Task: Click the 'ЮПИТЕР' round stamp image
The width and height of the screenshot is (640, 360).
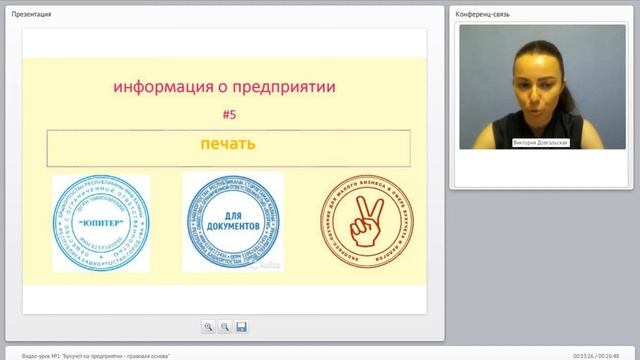Action: [101, 223]
